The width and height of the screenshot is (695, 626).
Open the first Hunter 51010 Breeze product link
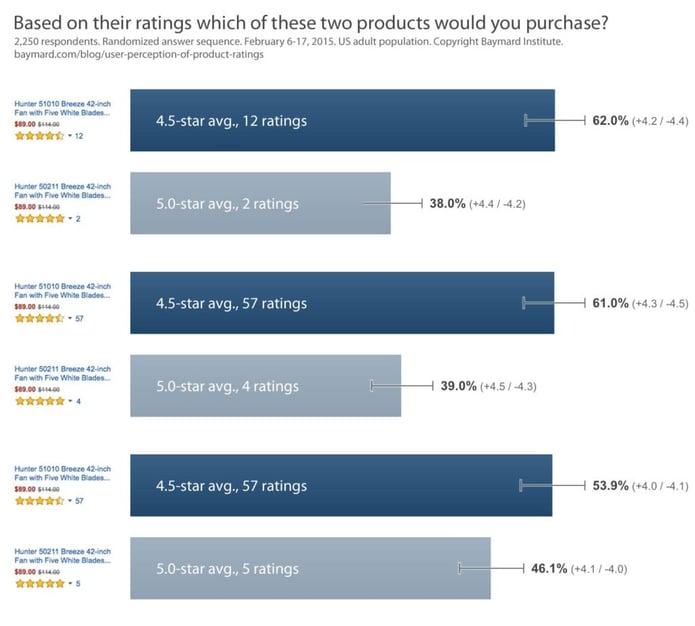click(62, 108)
